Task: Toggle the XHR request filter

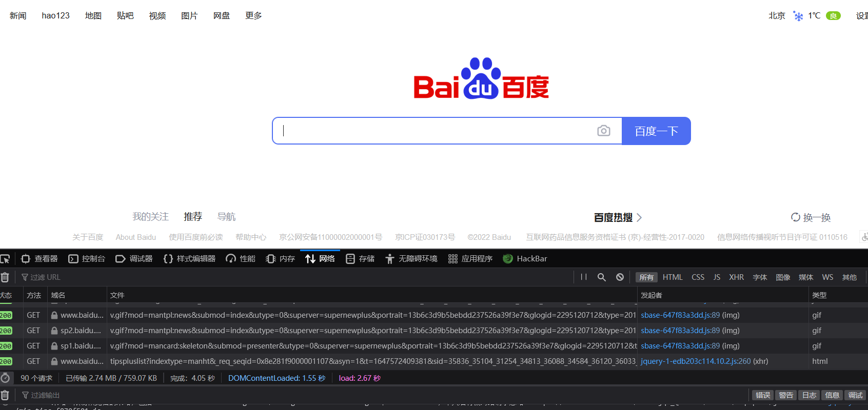Action: click(x=736, y=277)
